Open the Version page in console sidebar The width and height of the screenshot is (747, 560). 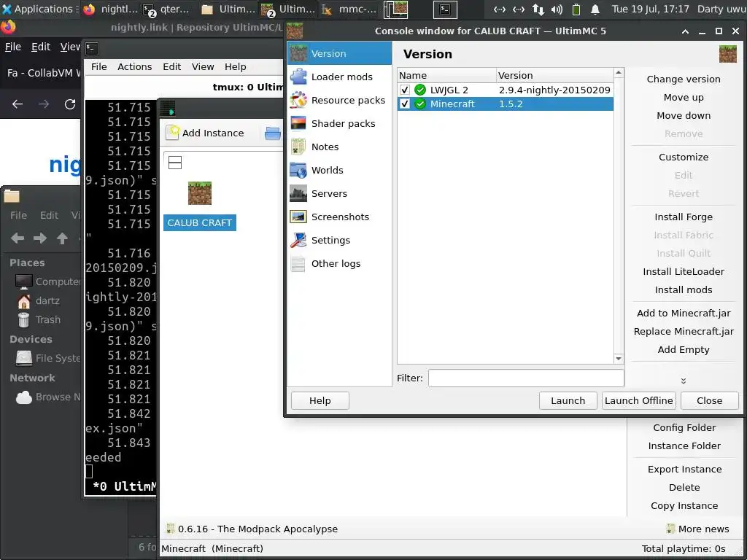tap(339, 53)
